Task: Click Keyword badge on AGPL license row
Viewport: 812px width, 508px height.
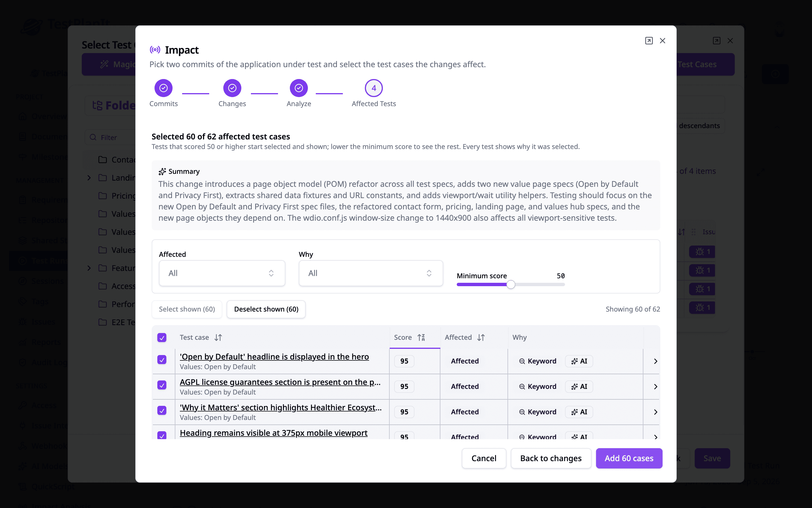Action: [x=538, y=386]
